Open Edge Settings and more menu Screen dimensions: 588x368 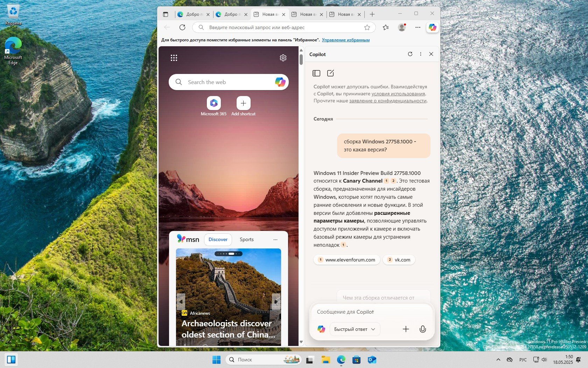coord(418,27)
